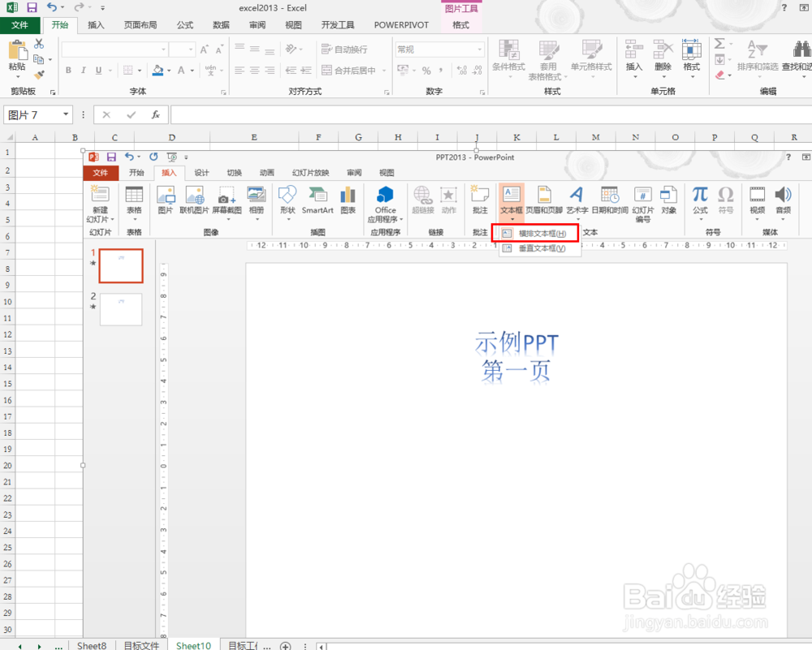Open the 常规 number format dropdown

click(480, 50)
